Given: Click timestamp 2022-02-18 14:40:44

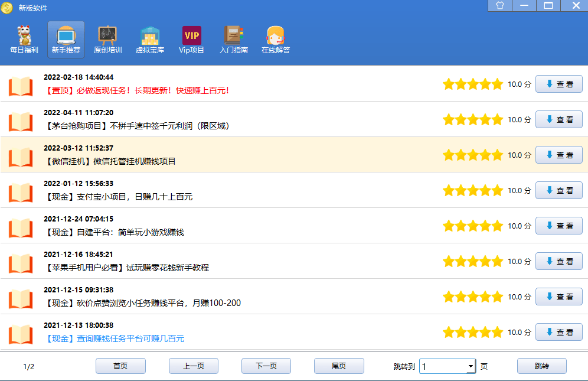Looking at the screenshot, I should tap(79, 77).
